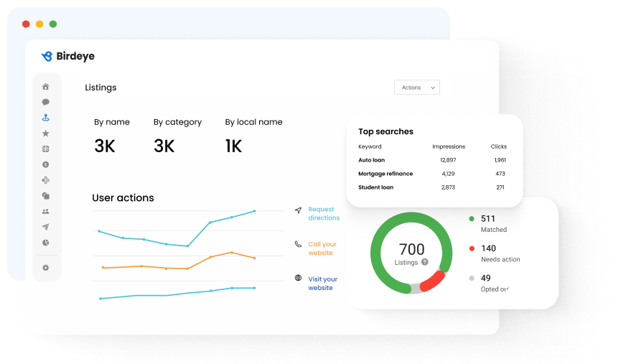Click the chevron in the Actions dropdown
Viewport: 626px width, 364px height.
(x=433, y=88)
